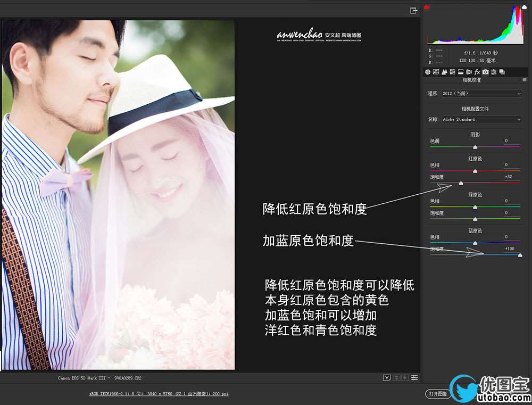Toggle shadow clipping warning in histogram
The height and width of the screenshot is (405, 532).
pyautogui.click(x=427, y=7)
